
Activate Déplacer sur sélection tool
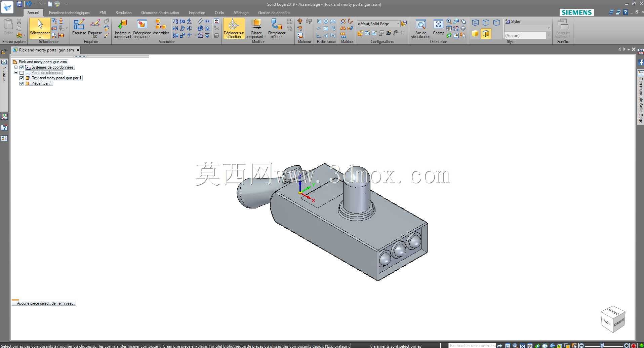(234, 28)
